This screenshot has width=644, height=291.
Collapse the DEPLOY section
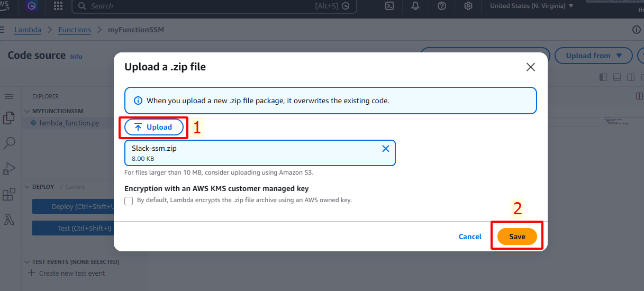(x=28, y=187)
